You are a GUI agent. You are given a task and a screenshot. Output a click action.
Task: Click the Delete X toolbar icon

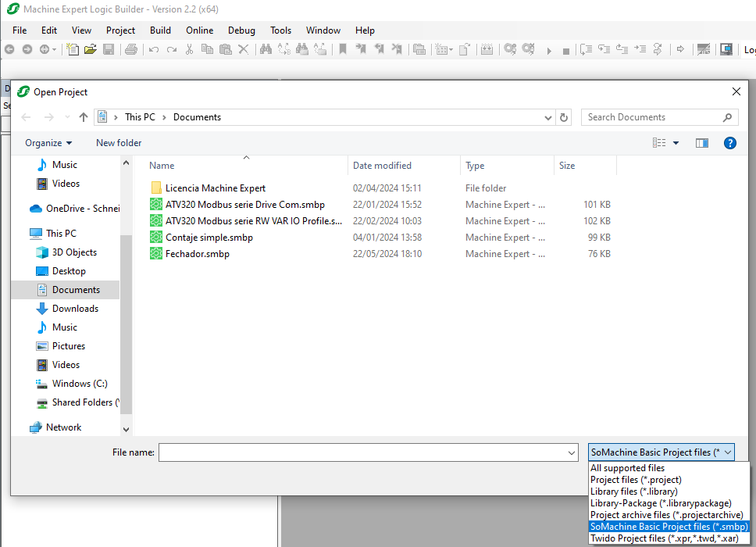coord(244,49)
